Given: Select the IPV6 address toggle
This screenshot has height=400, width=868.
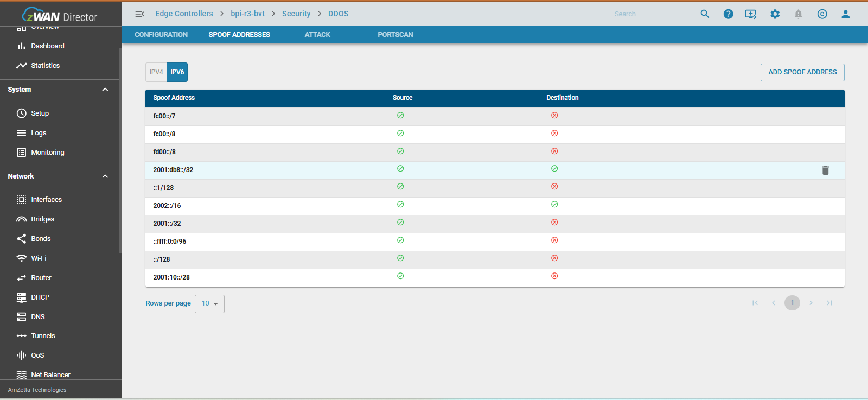Looking at the screenshot, I should click(177, 72).
